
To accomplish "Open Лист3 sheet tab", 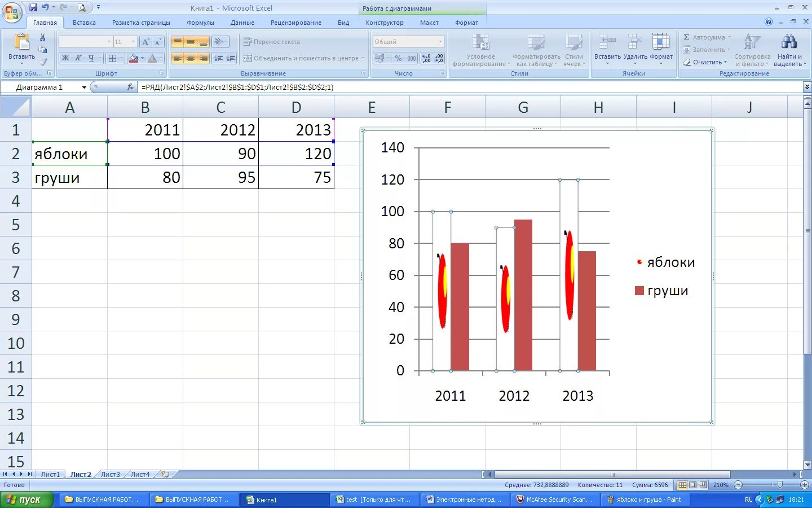I will [110, 475].
